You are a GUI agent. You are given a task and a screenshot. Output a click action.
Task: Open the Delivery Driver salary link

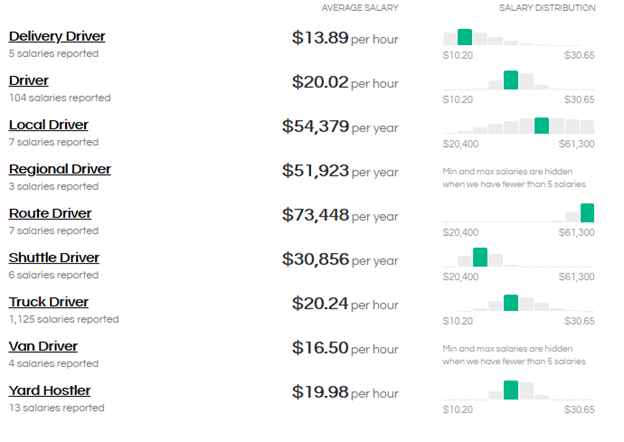point(57,37)
